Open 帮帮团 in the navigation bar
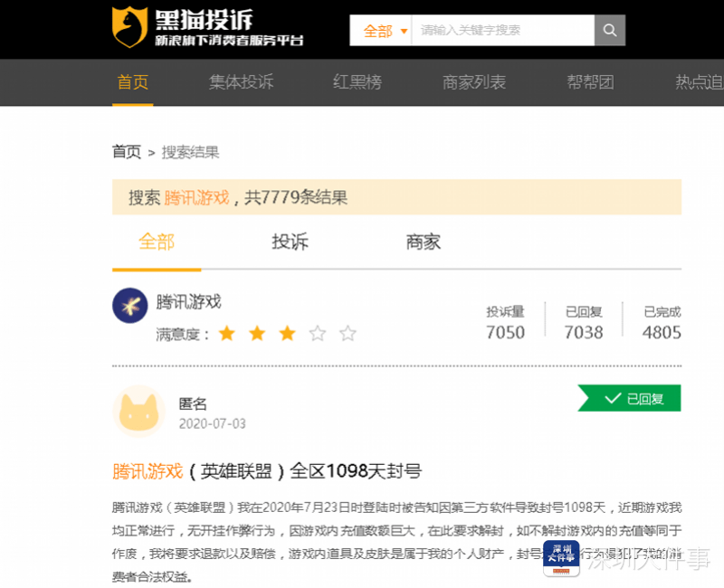This screenshot has height=588, width=724. (x=590, y=82)
